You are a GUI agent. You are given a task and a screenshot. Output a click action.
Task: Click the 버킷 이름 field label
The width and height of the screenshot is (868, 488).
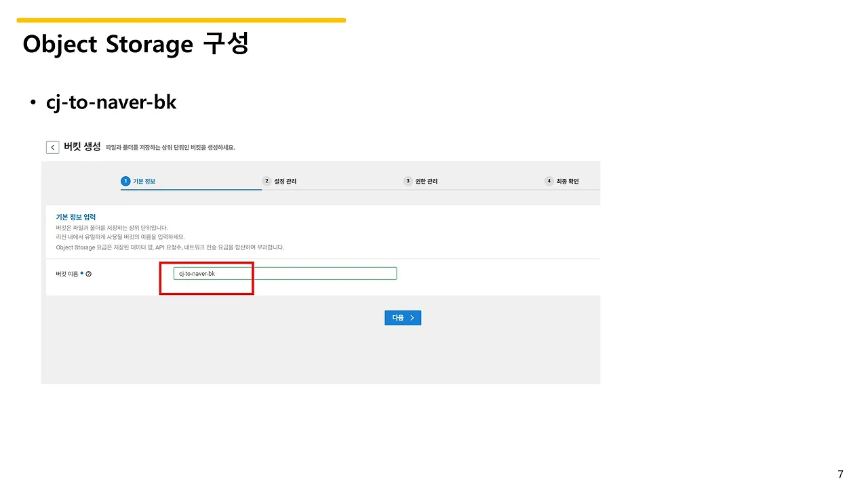[x=66, y=274]
